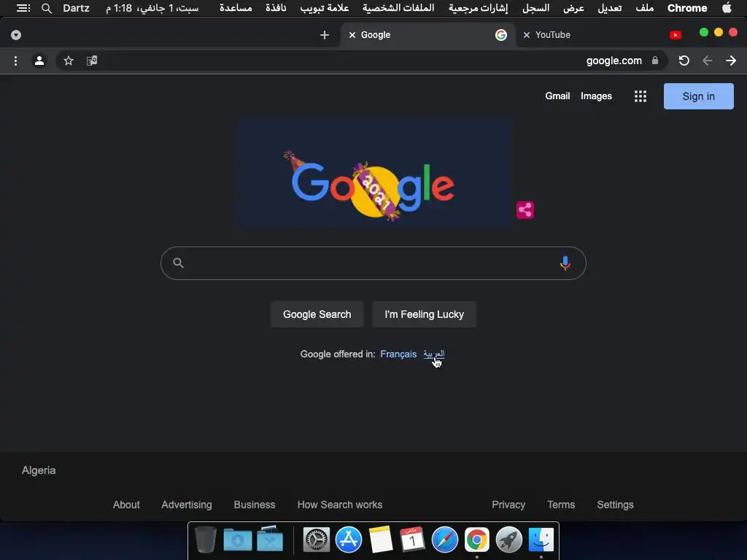The height and width of the screenshot is (560, 747).
Task: Switch to the YouTube tab
Action: coord(603,35)
